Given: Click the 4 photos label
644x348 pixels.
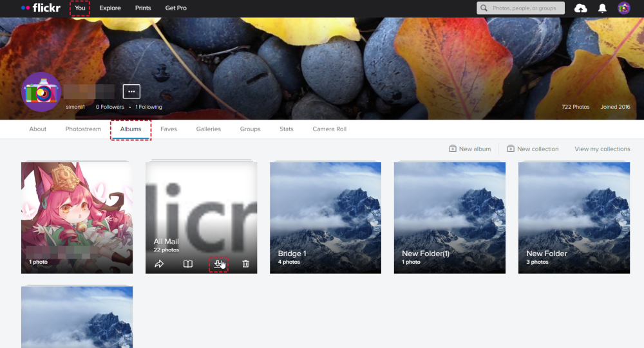Looking at the screenshot, I should [x=289, y=262].
